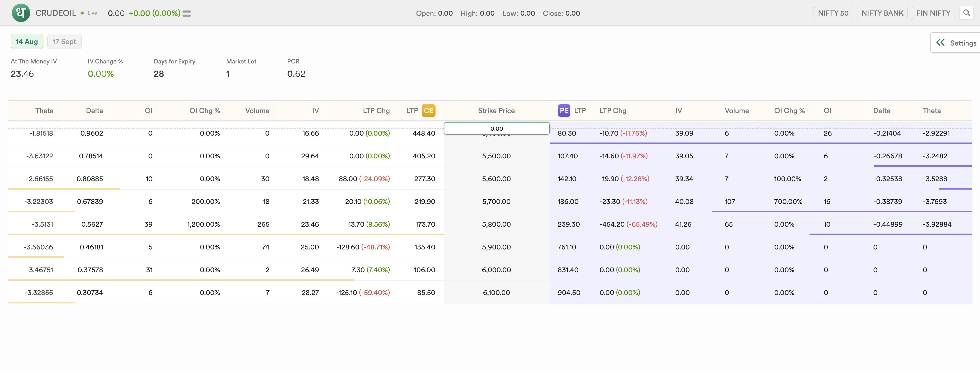
Task: Click the green Live status dot
Action: (x=82, y=13)
